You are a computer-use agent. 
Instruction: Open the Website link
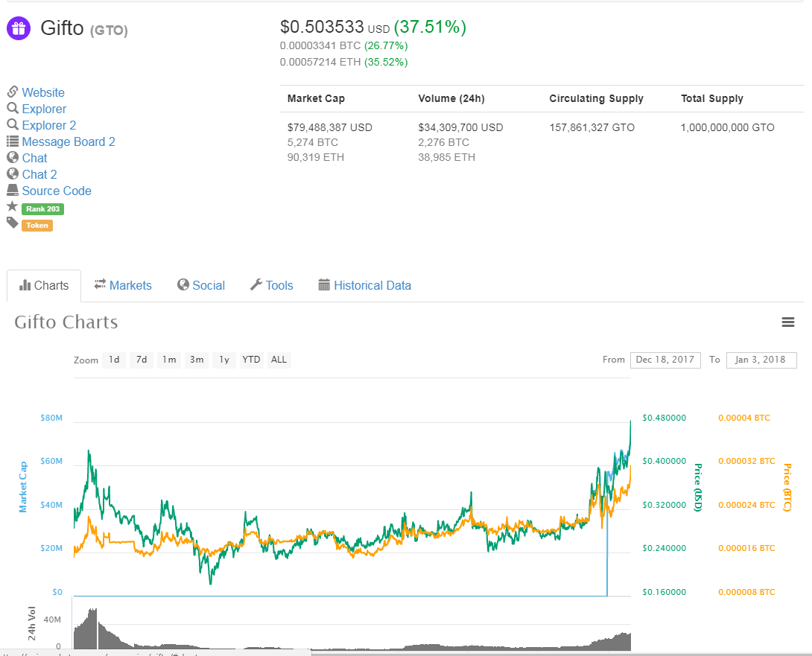(43, 92)
